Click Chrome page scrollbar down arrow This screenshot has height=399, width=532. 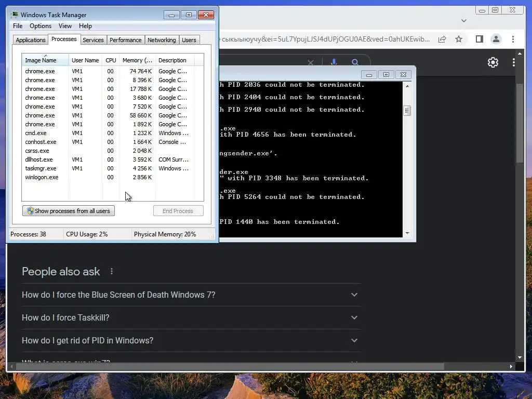coord(520,357)
